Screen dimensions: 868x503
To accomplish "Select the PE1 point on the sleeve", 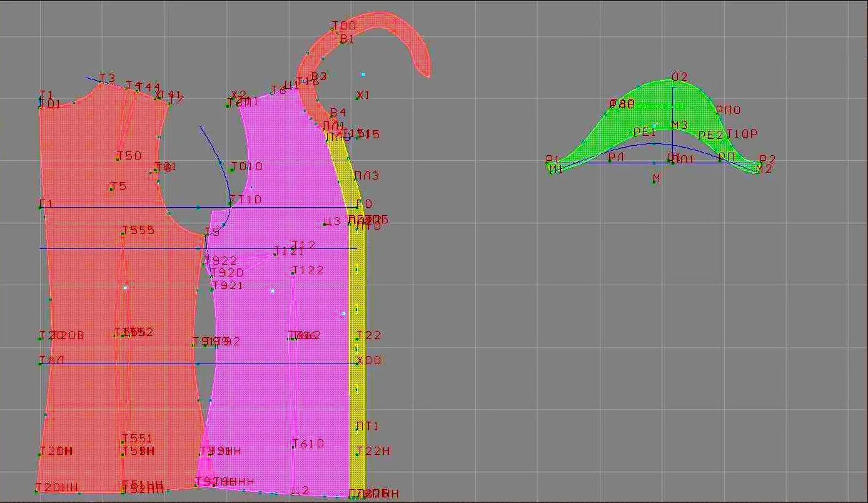I will [644, 132].
